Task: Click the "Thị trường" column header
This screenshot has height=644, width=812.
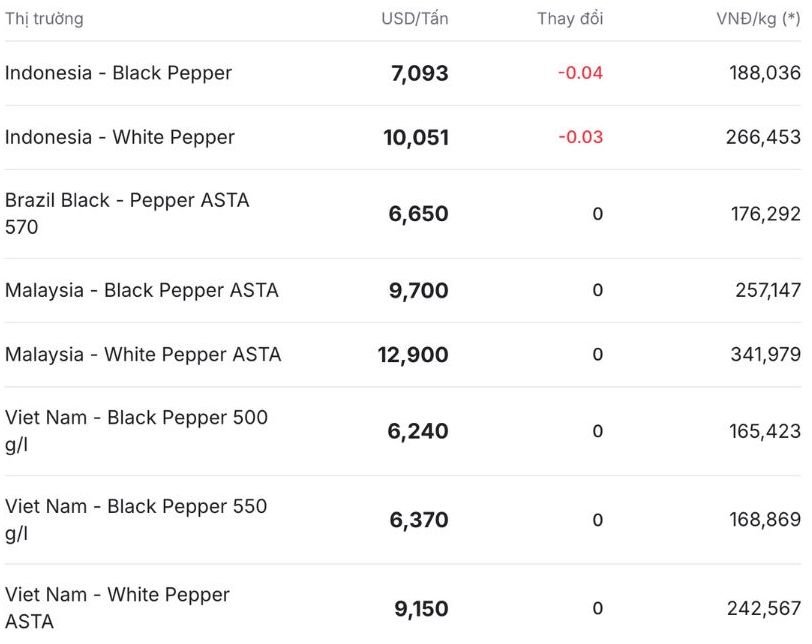Action: pos(44,19)
